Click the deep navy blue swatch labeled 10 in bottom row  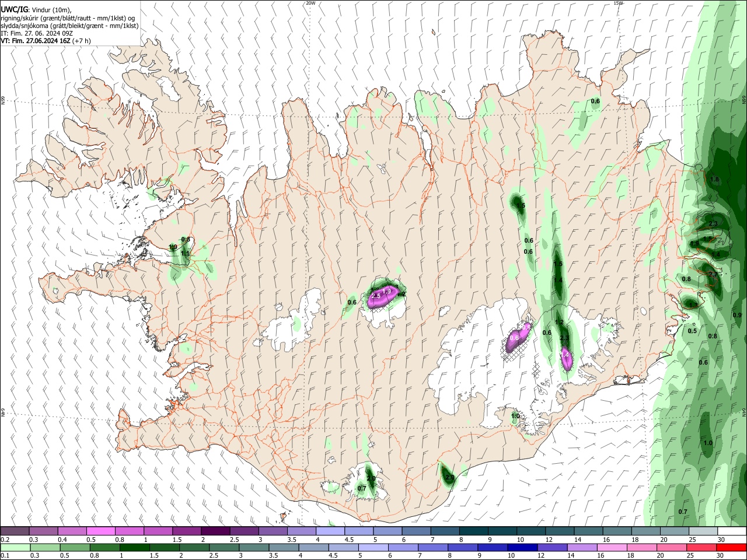point(521,547)
